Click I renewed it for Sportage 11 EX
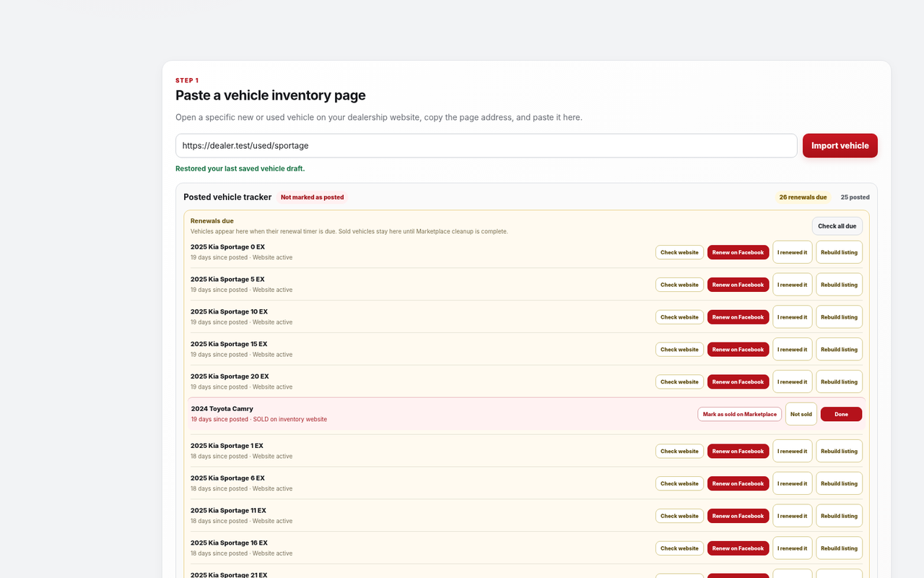 click(x=792, y=517)
